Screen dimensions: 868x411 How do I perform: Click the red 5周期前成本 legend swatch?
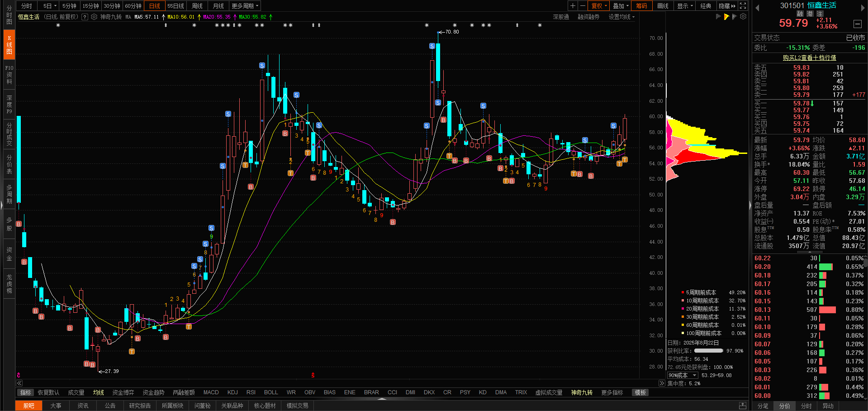point(683,292)
